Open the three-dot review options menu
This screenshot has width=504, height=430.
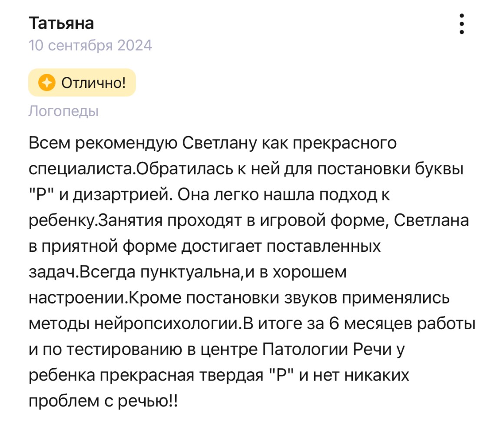coord(461,24)
